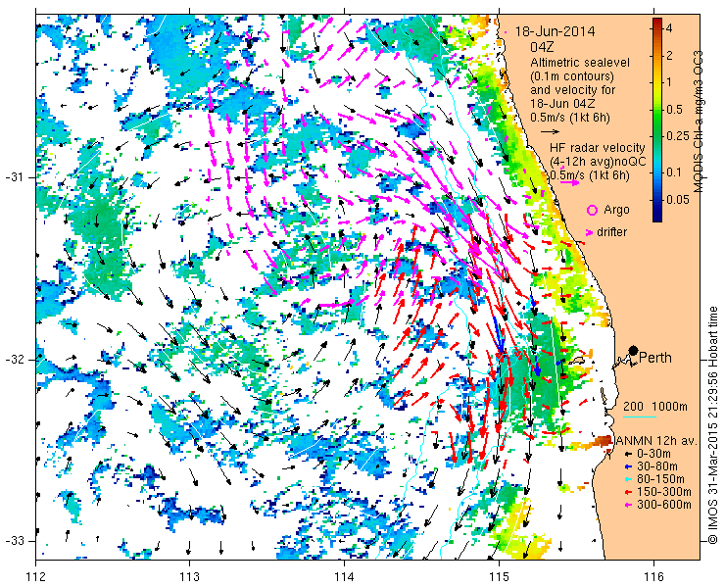Viewport: 725px width, 588px height.
Task: Click the "ANMN 12h av." heading
Action: [658, 441]
